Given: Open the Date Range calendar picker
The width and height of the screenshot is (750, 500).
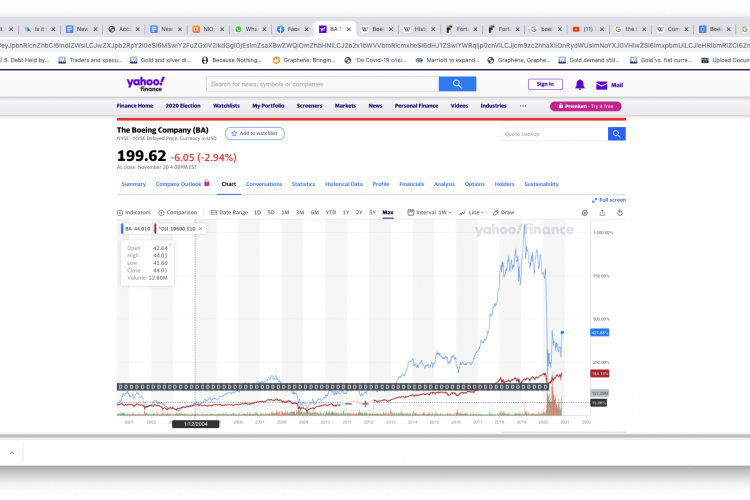Looking at the screenshot, I should 230,212.
